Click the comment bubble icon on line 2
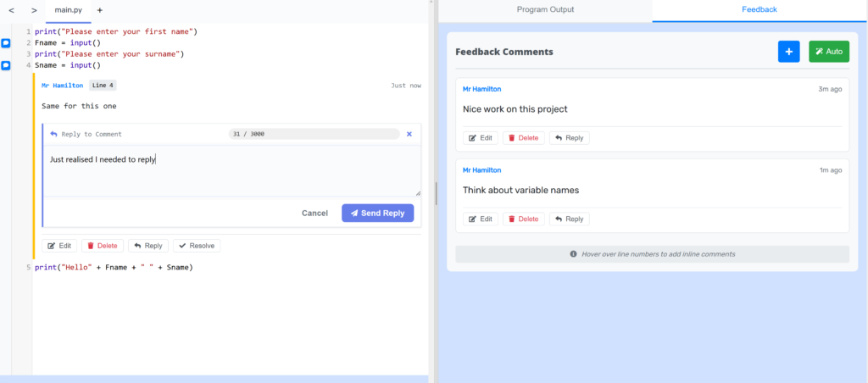868x383 pixels. coord(6,42)
